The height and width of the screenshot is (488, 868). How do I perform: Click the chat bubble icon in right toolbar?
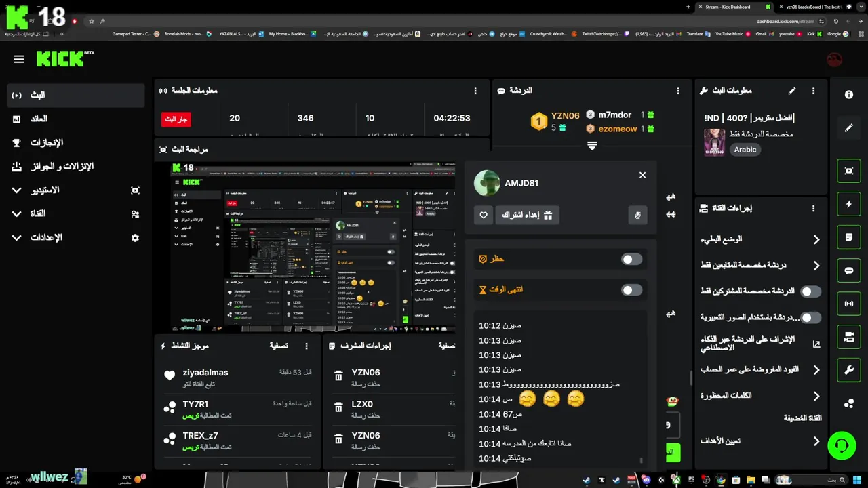click(x=848, y=270)
